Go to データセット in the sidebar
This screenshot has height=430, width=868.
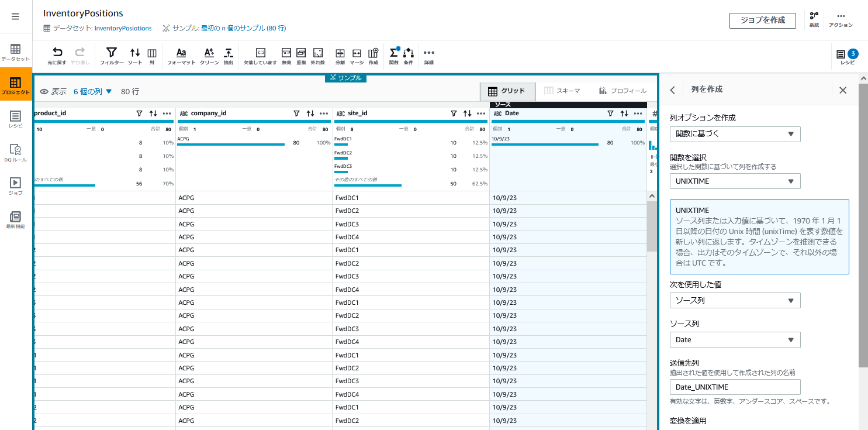pos(16,53)
